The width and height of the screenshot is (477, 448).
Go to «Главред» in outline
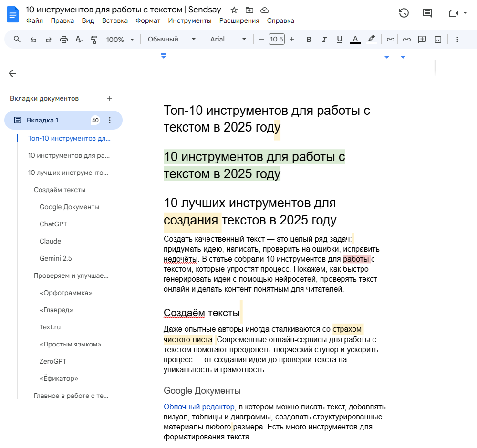[56, 310]
